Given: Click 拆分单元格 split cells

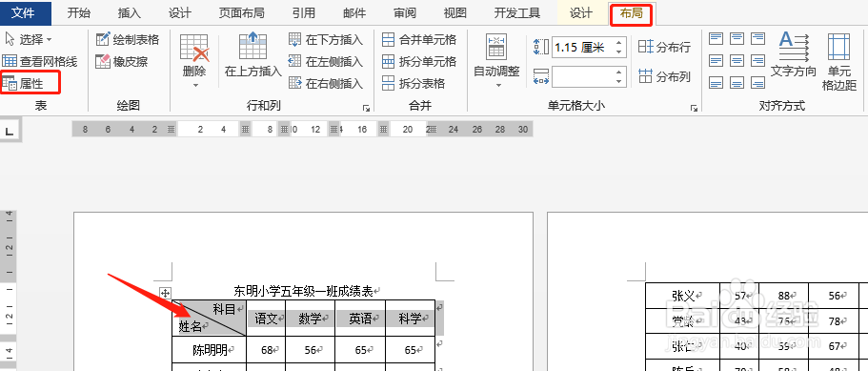Looking at the screenshot, I should pos(419,61).
